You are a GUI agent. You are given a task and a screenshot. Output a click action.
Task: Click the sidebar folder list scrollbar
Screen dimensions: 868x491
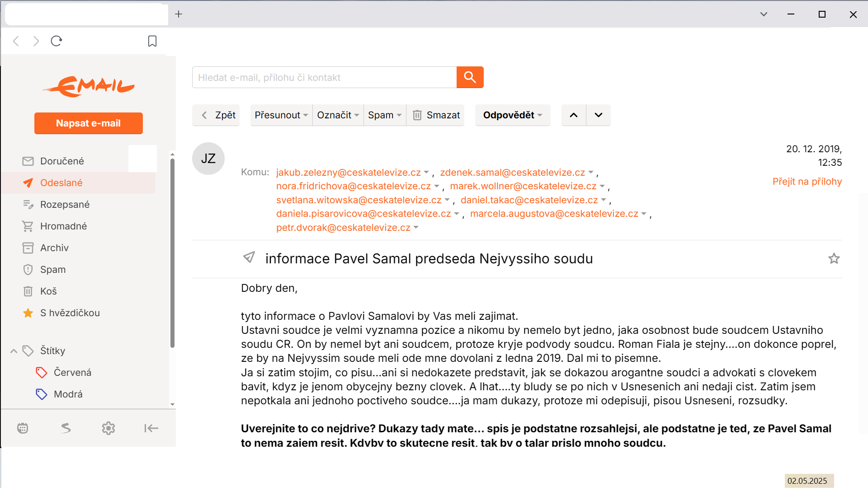point(172,253)
